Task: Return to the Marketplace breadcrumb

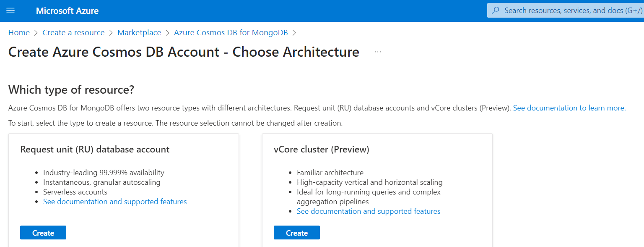Action: (x=139, y=33)
